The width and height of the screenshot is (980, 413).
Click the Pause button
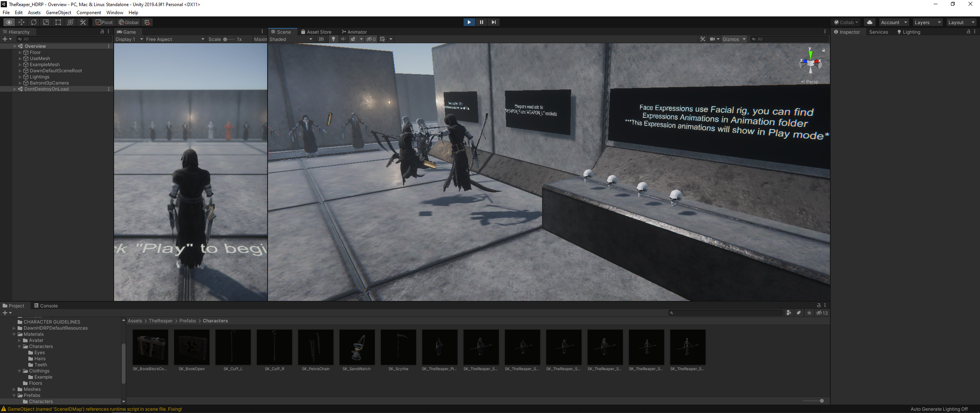pyautogui.click(x=481, y=22)
